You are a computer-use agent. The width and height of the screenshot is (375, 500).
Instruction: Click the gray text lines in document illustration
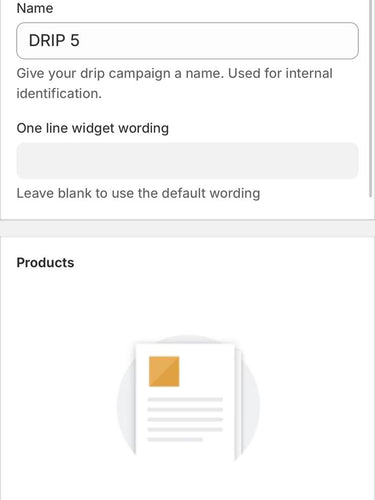pyautogui.click(x=185, y=419)
